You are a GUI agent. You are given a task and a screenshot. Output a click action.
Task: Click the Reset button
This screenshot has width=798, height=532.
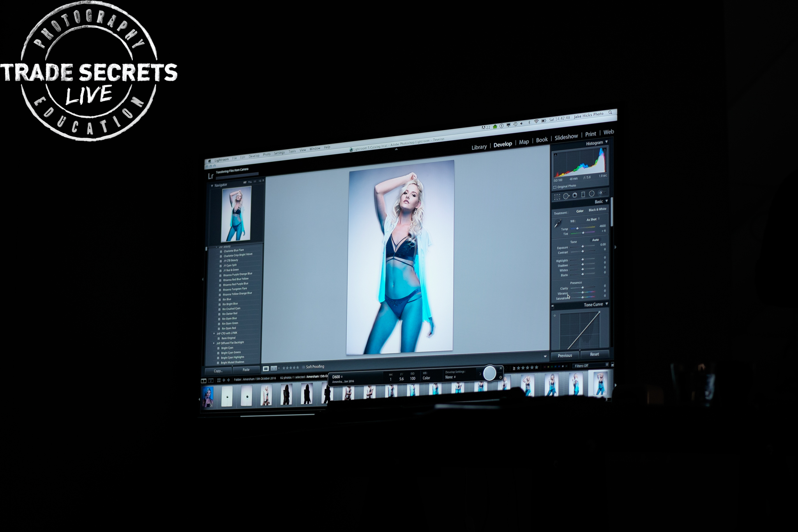coord(594,354)
